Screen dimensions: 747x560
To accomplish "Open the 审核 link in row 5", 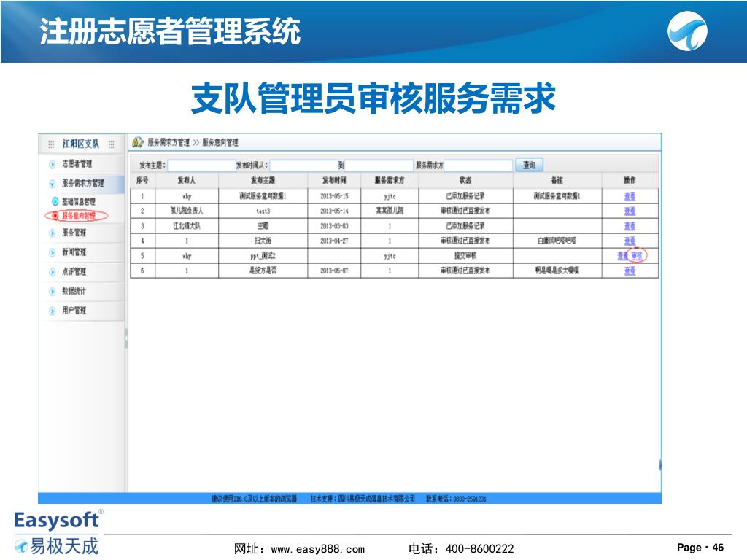I will pos(637,256).
